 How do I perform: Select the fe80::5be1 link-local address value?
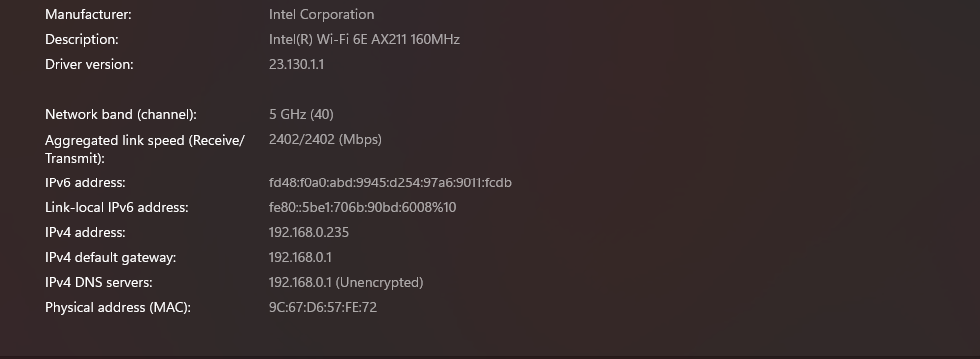click(x=362, y=207)
